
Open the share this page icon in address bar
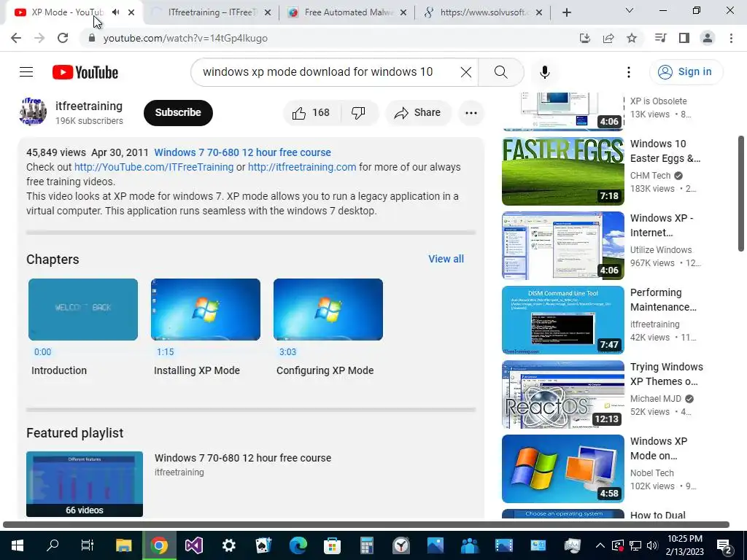click(x=608, y=38)
